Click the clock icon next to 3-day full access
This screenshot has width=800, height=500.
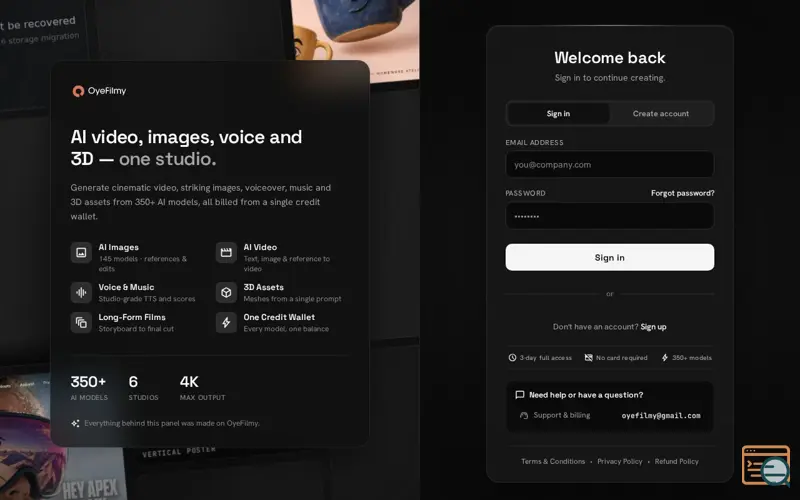coord(512,358)
